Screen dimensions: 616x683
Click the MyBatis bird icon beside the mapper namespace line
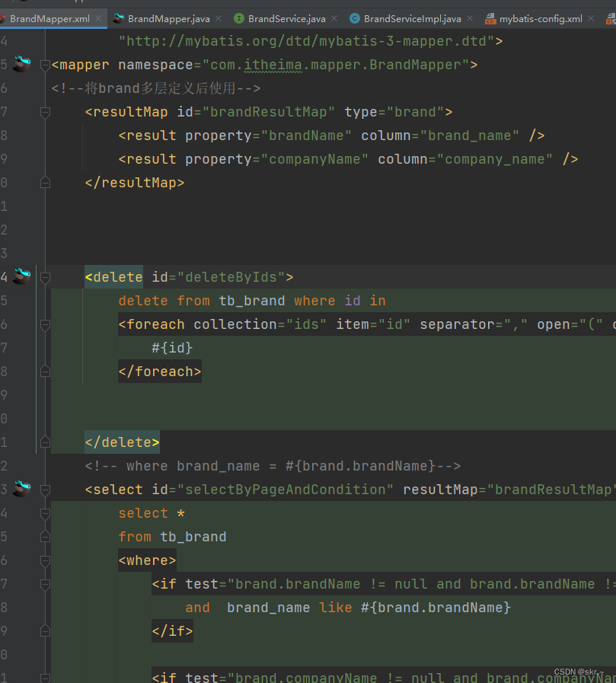(23, 65)
